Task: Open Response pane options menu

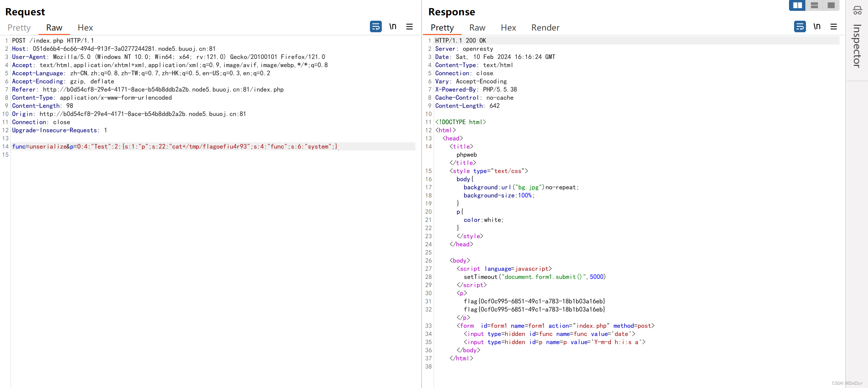Action: pos(834,26)
